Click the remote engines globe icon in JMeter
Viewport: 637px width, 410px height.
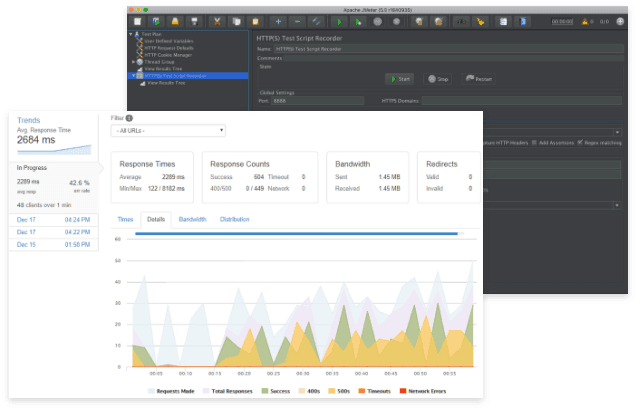coord(620,22)
